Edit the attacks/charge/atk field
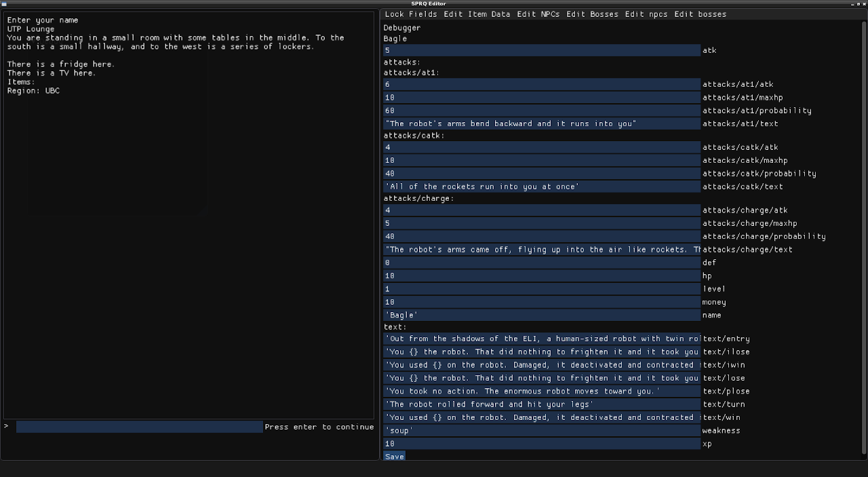The image size is (868, 477). (x=541, y=210)
